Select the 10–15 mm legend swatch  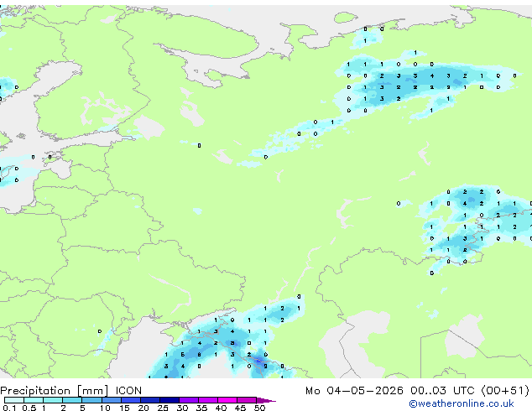pos(112,400)
